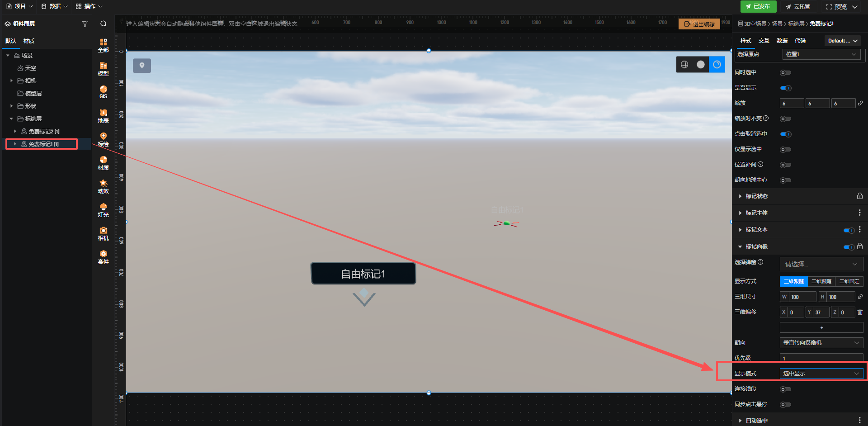Click the filter icon in layer panel

85,24
